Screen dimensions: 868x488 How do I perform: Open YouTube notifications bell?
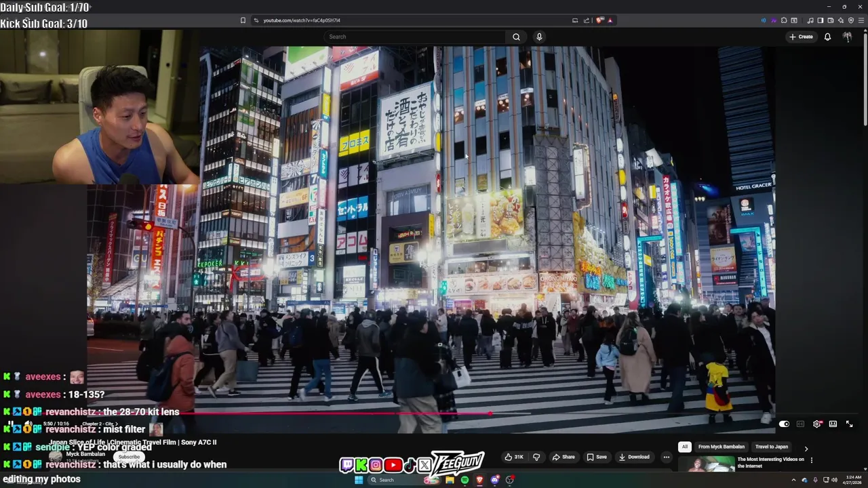point(827,37)
